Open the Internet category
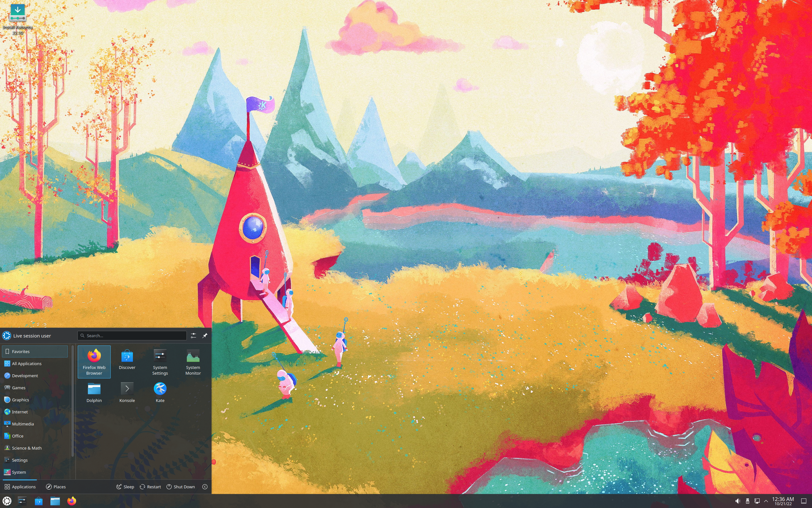812x508 pixels. (x=35, y=412)
